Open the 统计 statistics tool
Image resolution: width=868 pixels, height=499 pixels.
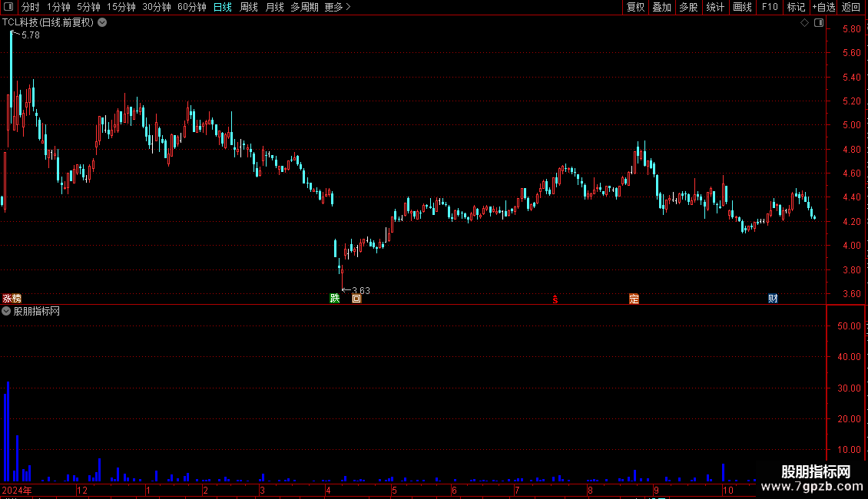715,7
